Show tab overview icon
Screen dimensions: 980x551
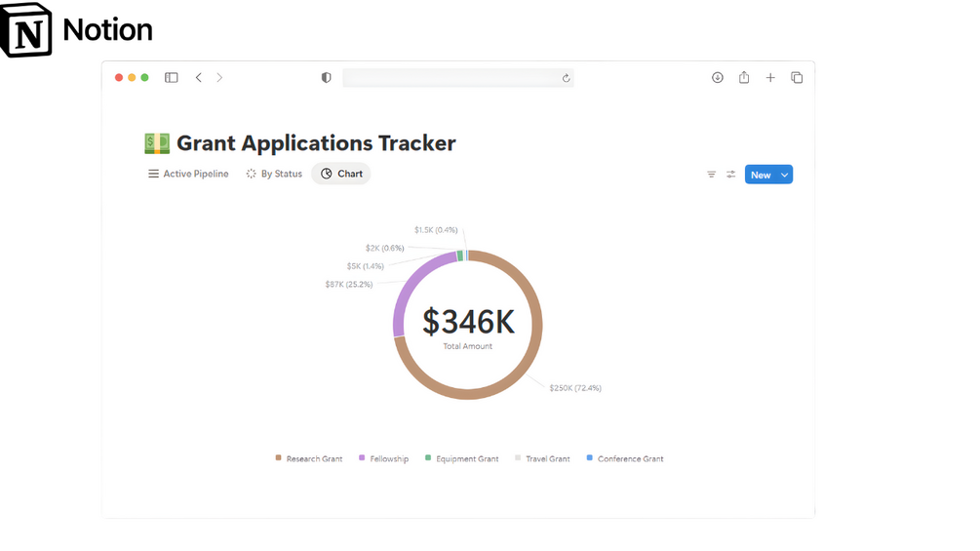(797, 78)
